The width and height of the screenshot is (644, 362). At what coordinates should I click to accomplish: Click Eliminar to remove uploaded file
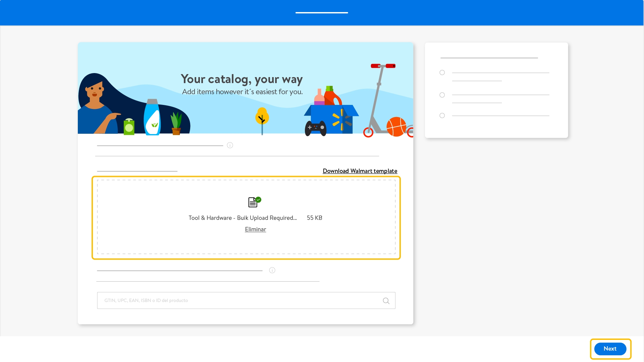coord(255,229)
